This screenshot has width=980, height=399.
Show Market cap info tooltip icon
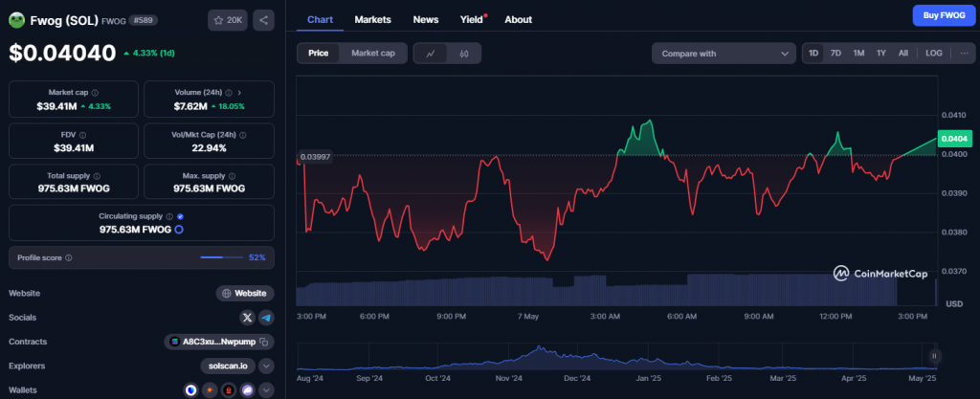coord(95,93)
